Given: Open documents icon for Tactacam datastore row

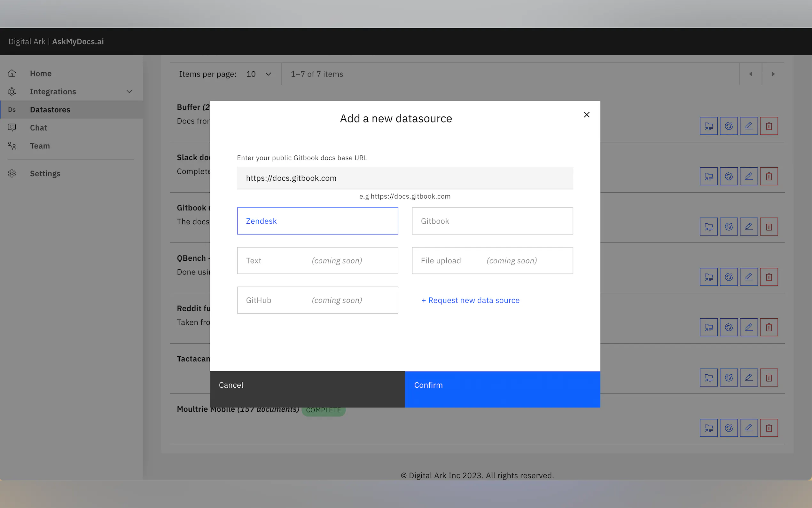Looking at the screenshot, I should 708,377.
